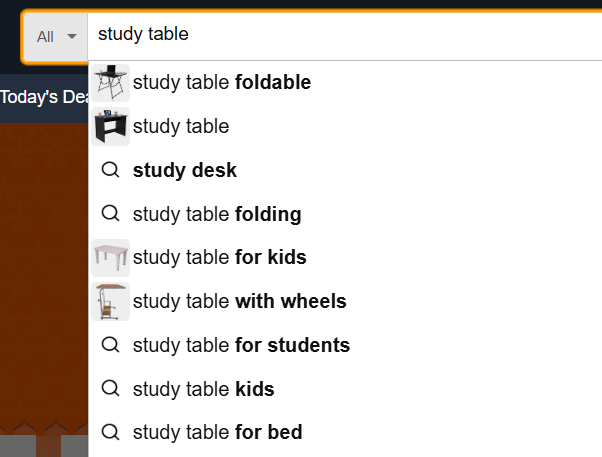Image resolution: width=602 pixels, height=457 pixels.
Task: Select 'study table for students' suggestion text
Action: 241,345
